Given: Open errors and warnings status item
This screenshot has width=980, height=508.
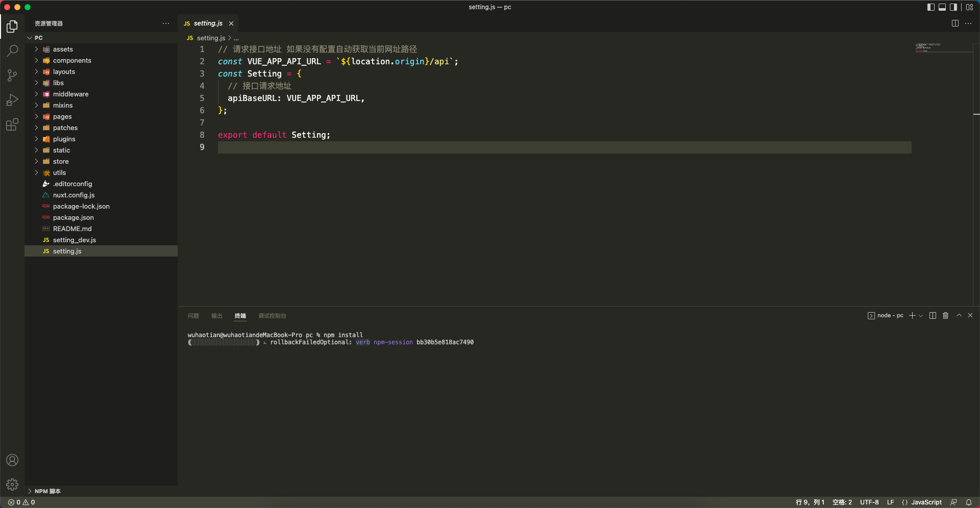Looking at the screenshot, I should [21, 502].
